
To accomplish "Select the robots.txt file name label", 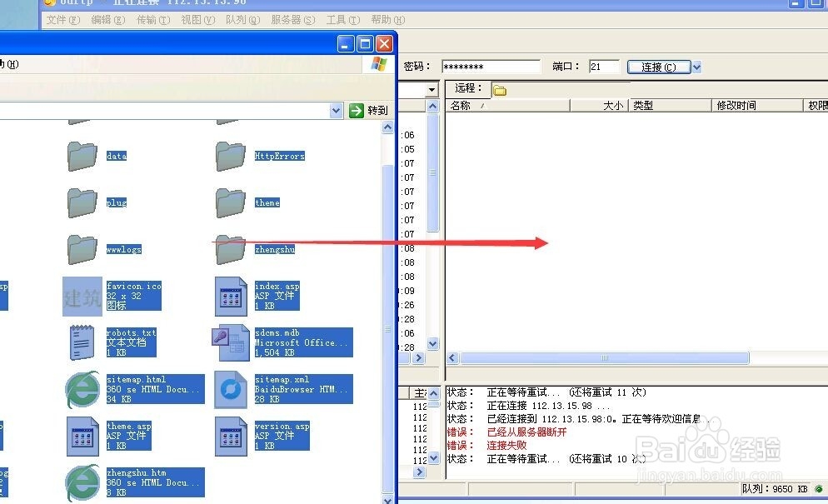I will click(x=131, y=333).
